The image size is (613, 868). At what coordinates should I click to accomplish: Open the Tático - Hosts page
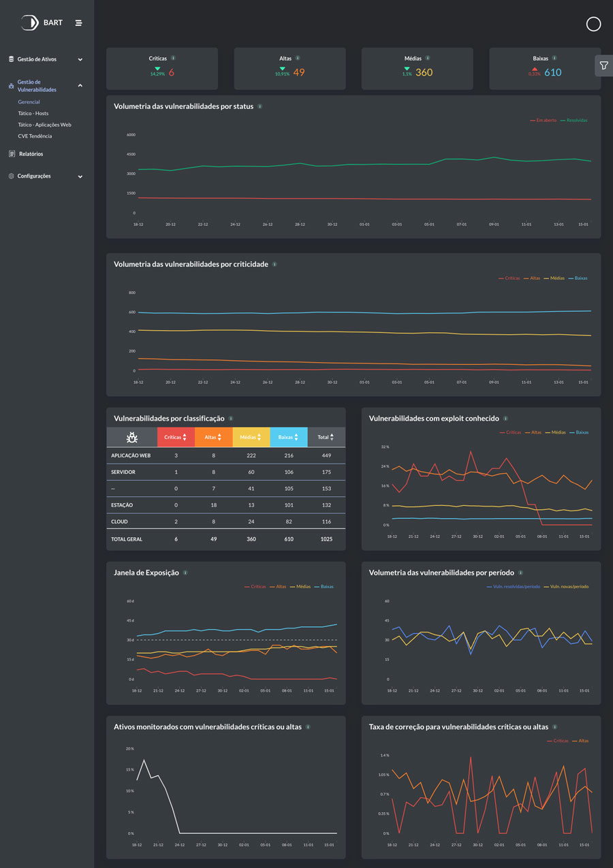[33, 113]
